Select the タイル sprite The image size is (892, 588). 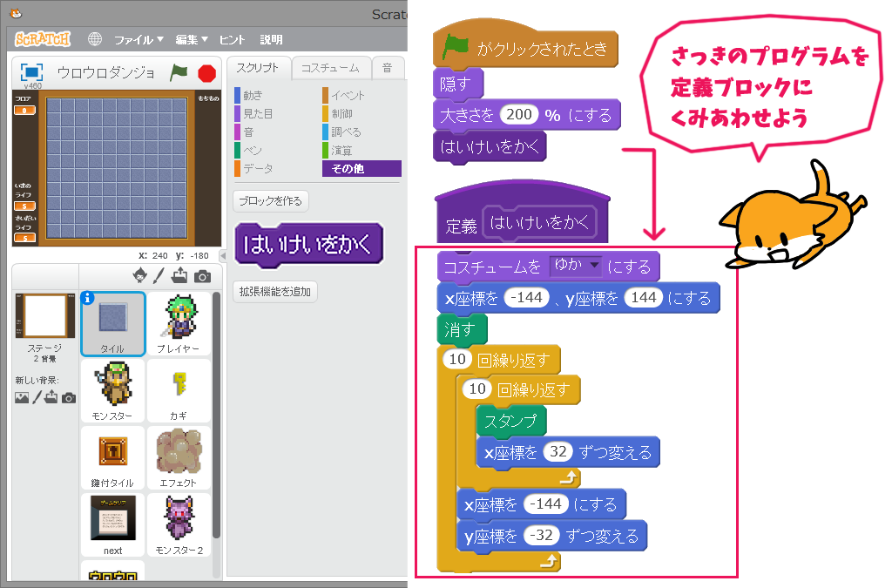click(113, 324)
